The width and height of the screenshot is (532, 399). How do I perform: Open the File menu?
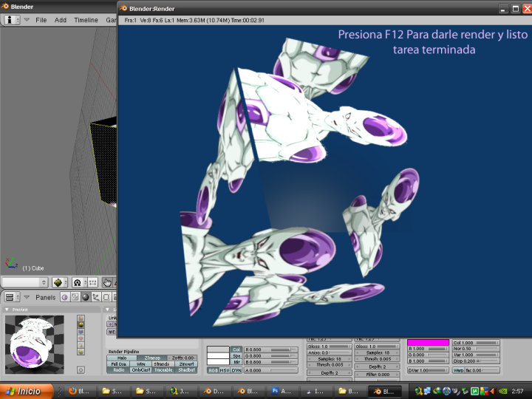(x=41, y=20)
